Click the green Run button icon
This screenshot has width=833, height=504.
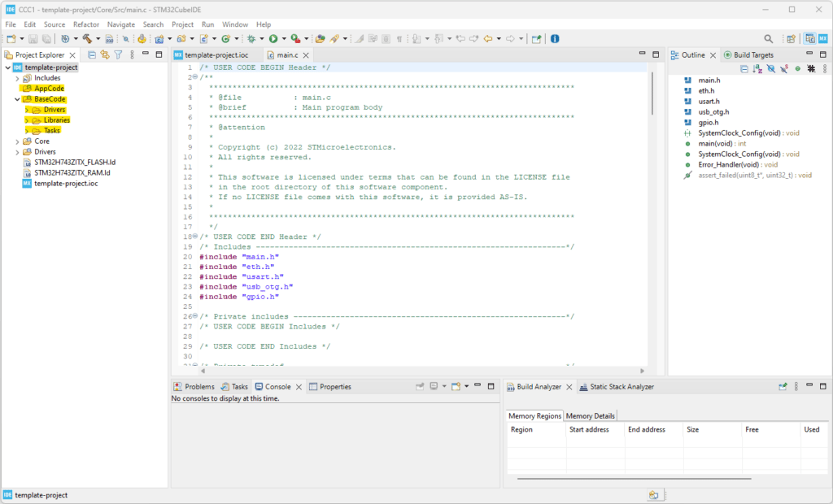[x=273, y=39]
